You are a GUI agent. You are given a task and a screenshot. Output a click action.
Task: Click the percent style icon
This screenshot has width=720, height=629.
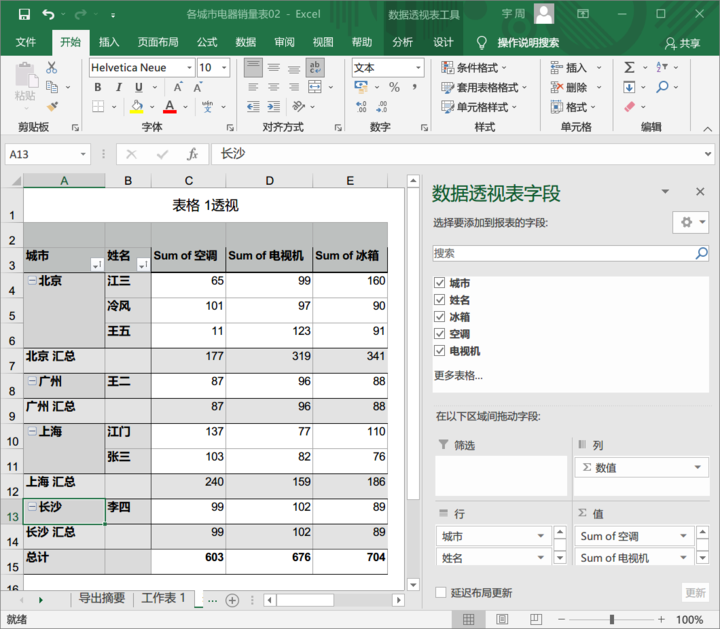point(394,88)
